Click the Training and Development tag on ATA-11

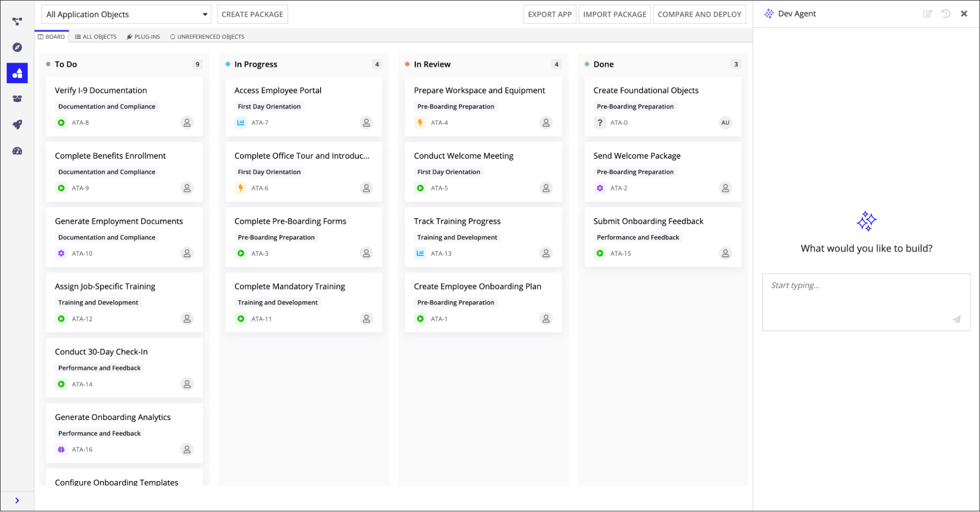[x=277, y=302]
